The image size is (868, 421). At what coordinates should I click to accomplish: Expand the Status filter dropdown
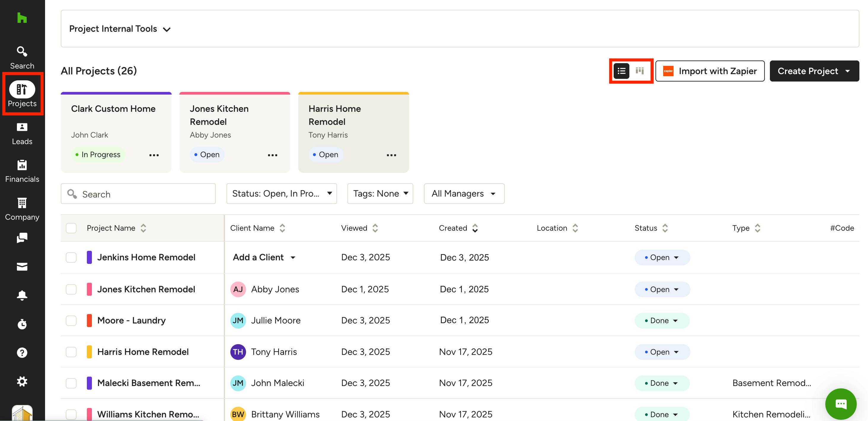[x=282, y=194]
